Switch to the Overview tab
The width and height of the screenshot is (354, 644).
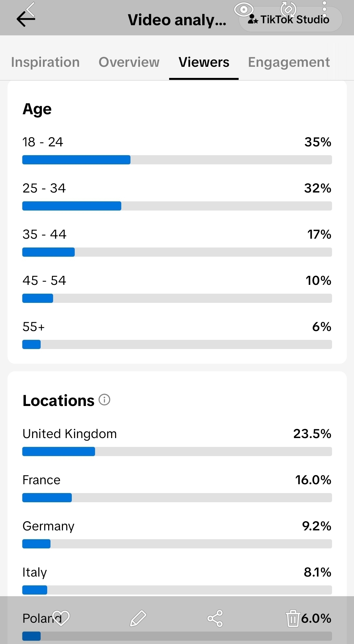[x=129, y=62]
